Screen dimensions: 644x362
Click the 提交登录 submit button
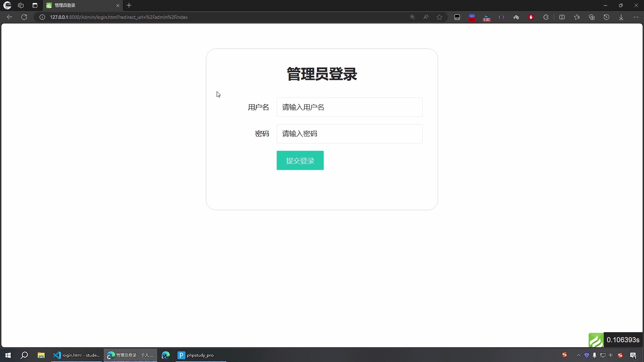tap(300, 161)
